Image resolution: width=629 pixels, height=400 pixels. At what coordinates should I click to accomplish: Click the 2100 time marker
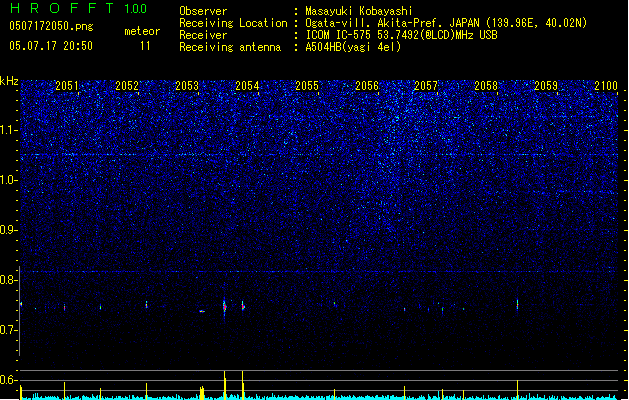click(606, 86)
